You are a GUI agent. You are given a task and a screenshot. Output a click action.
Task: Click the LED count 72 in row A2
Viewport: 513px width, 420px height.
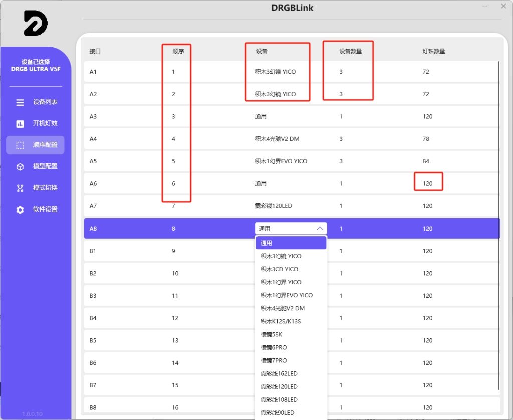click(426, 94)
